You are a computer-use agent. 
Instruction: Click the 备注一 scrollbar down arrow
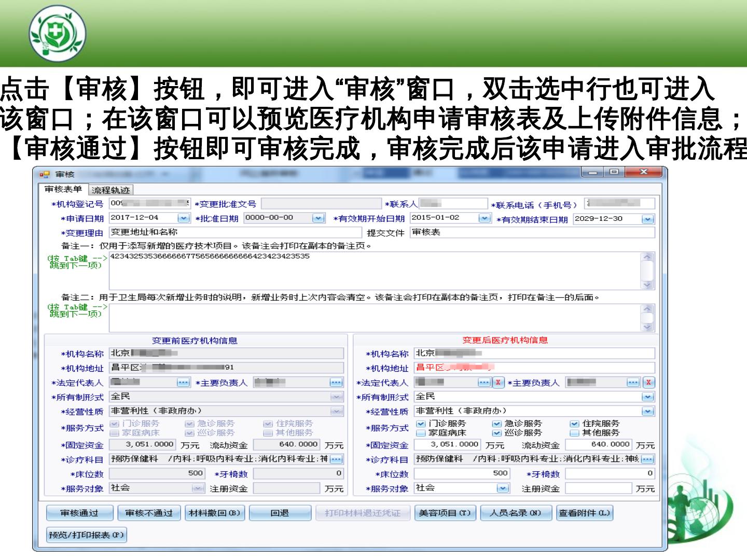click(x=647, y=284)
